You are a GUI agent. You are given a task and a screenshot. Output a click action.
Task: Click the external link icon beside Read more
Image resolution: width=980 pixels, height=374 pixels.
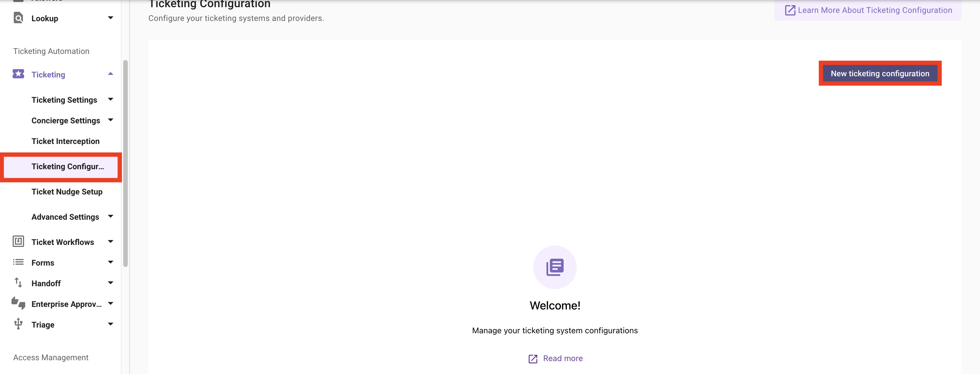533,359
